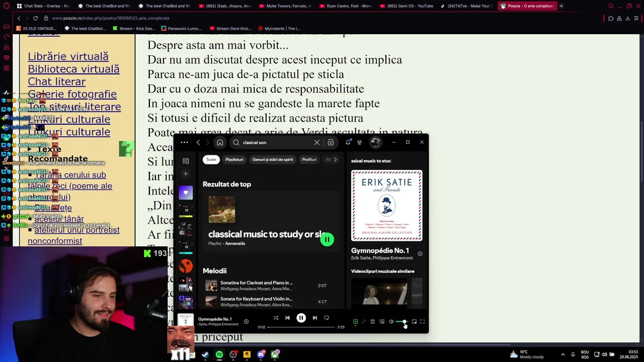This screenshot has height=362, width=644.
Task: Open the Spotify three-dots menu
Action: coord(184,142)
